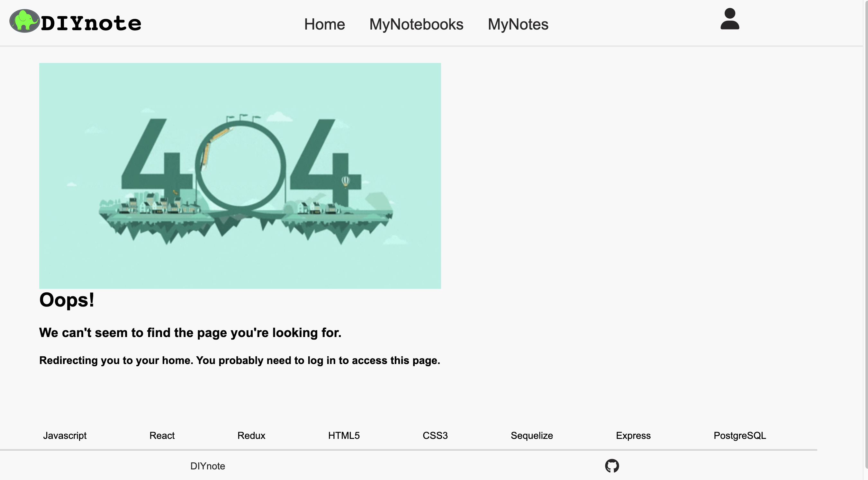
Task: Click the React footer label
Action: [x=162, y=436]
